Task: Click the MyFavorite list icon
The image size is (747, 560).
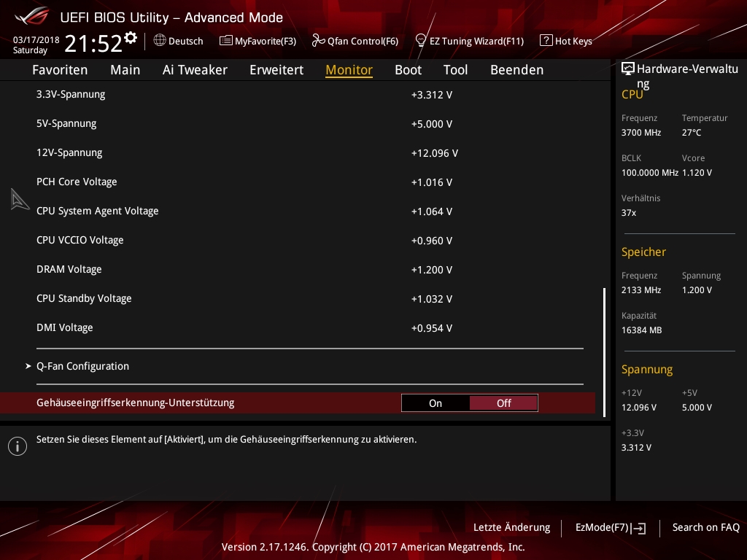Action: tap(226, 41)
